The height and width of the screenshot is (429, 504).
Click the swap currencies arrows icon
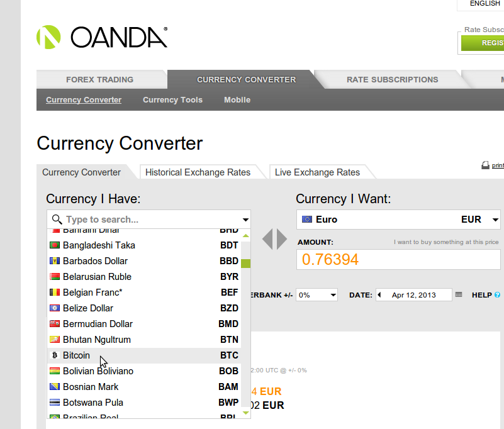tap(274, 239)
